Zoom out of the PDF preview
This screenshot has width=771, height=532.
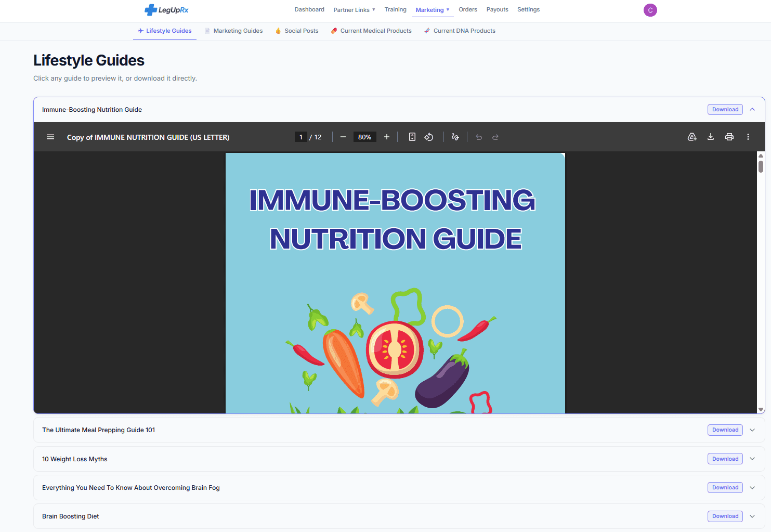tap(343, 137)
